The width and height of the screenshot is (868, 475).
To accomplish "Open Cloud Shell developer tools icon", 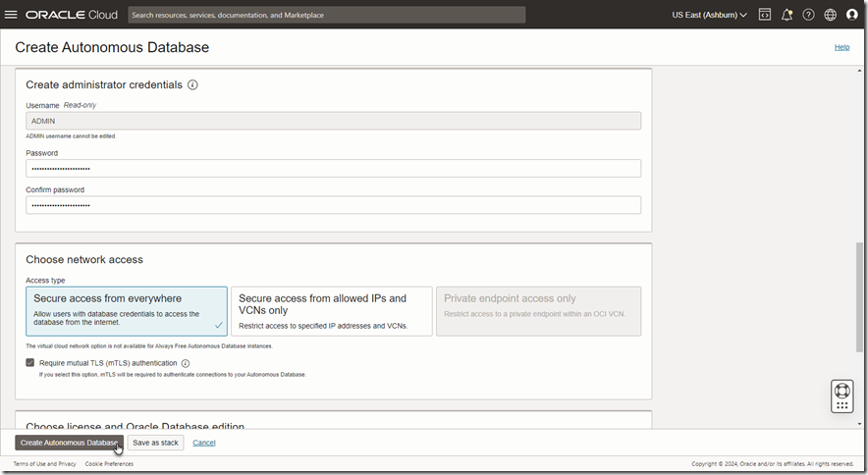I will [x=764, y=15].
